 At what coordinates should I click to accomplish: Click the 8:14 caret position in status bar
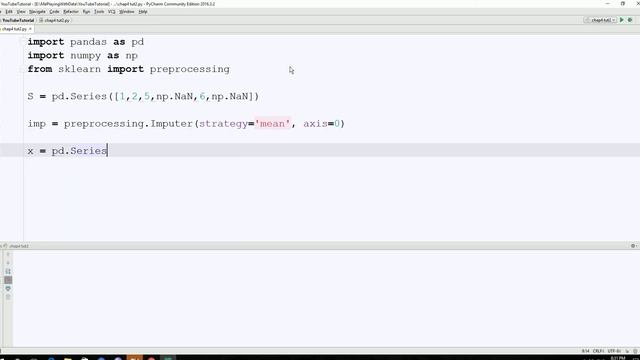(585, 351)
